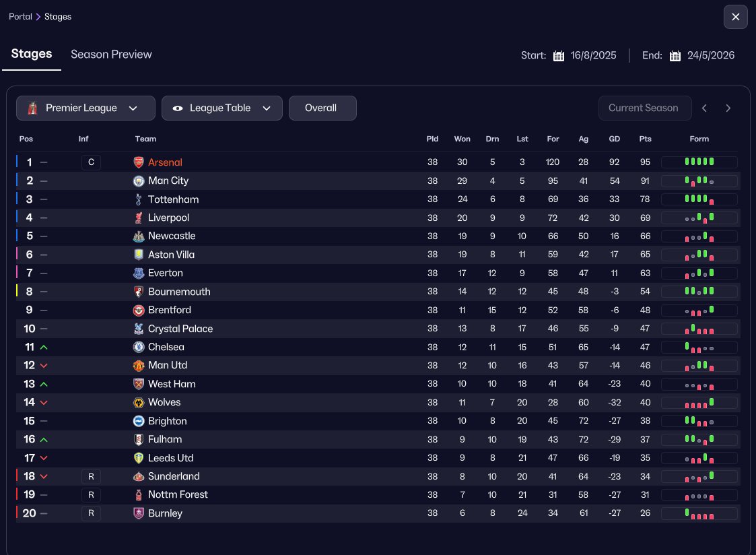Screen dimensions: 756x555
Task: Open the Premier League competition dropdown
Action: coord(85,108)
